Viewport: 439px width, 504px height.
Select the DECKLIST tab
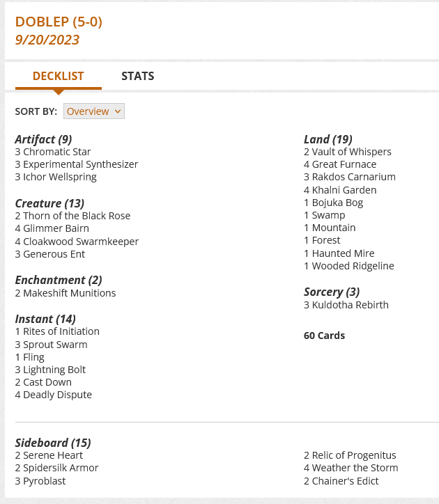click(58, 76)
